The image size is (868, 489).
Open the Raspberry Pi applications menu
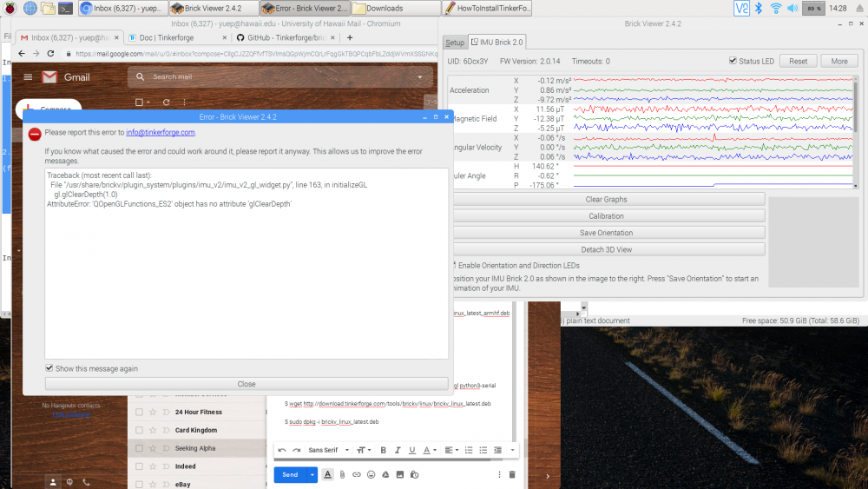pyautogui.click(x=9, y=8)
